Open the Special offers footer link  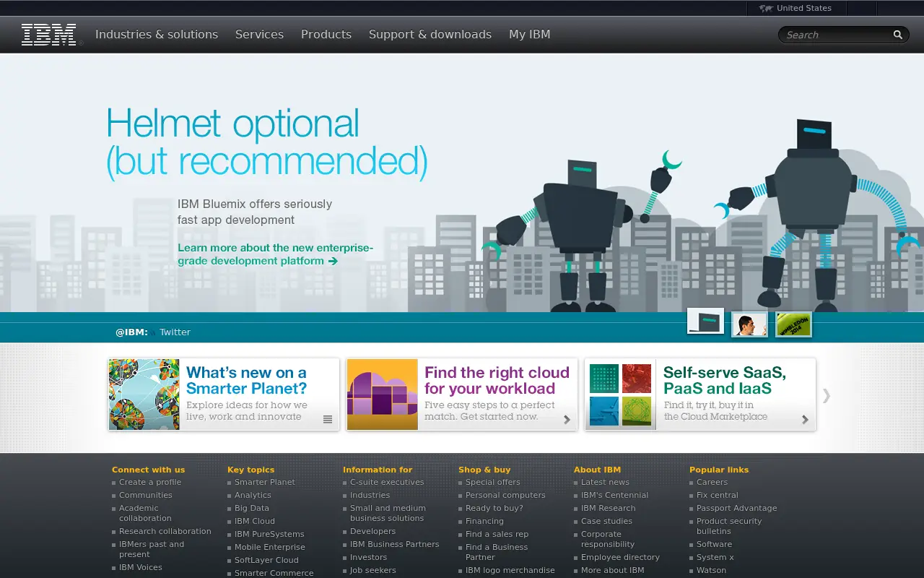pos(493,483)
